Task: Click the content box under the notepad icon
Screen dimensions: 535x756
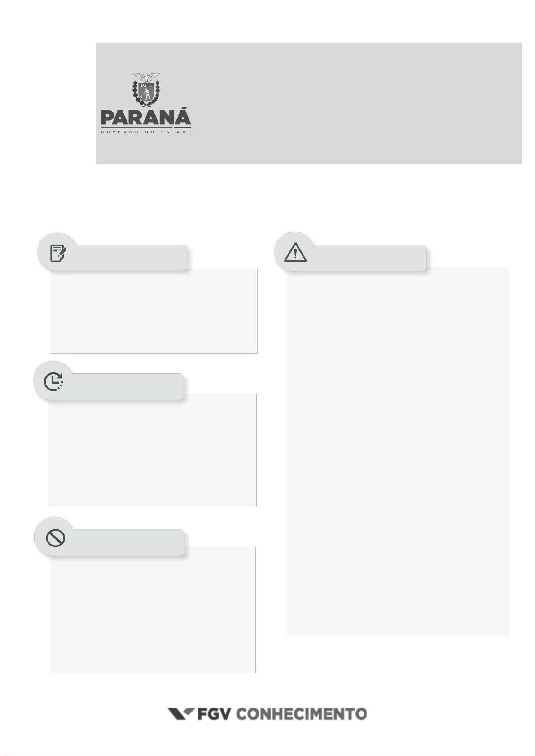Action: click(x=154, y=312)
